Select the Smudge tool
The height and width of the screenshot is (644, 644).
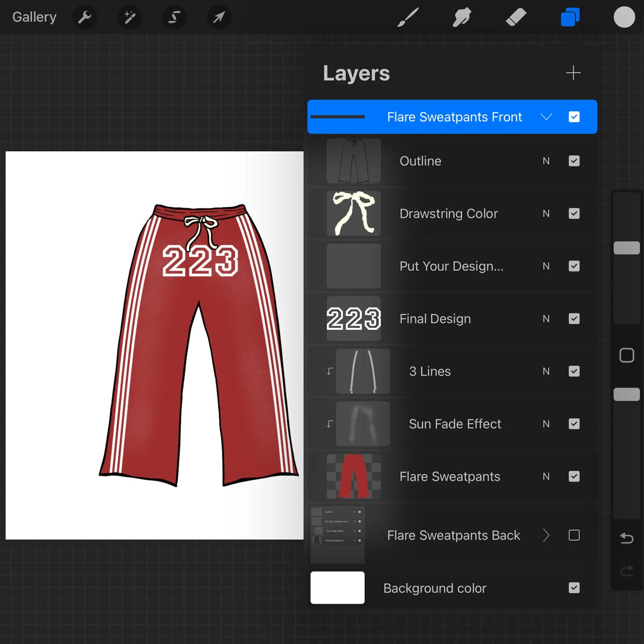[462, 17]
